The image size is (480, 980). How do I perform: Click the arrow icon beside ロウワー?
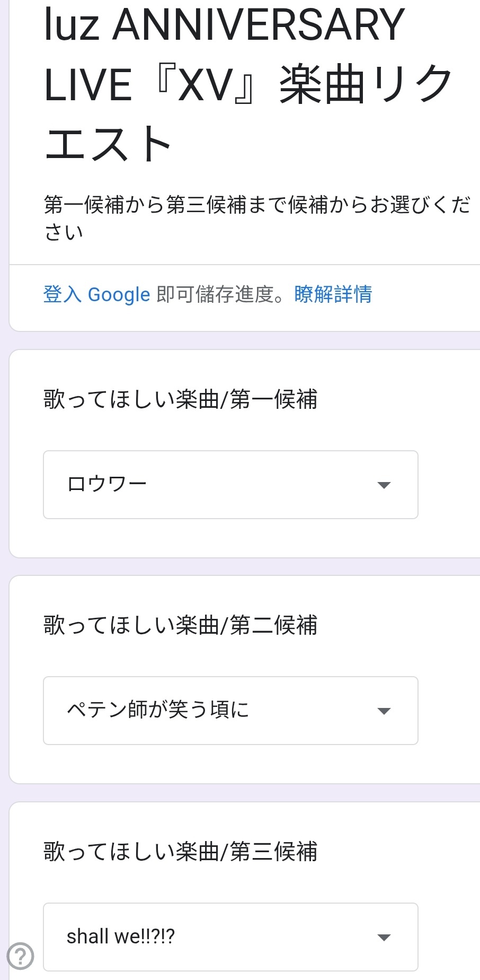click(x=384, y=485)
